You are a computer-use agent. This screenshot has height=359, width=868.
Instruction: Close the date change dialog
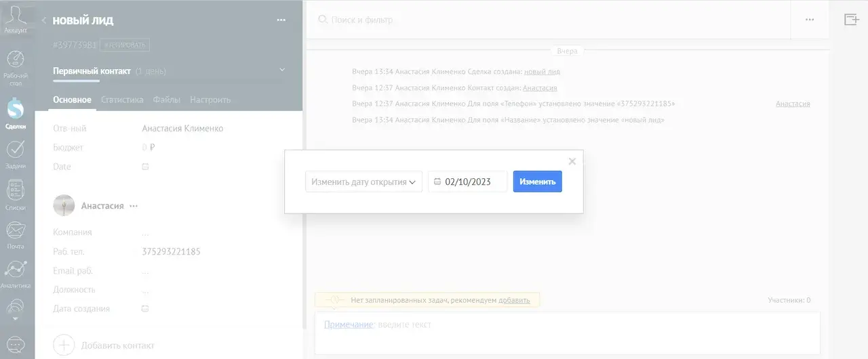pyautogui.click(x=572, y=161)
